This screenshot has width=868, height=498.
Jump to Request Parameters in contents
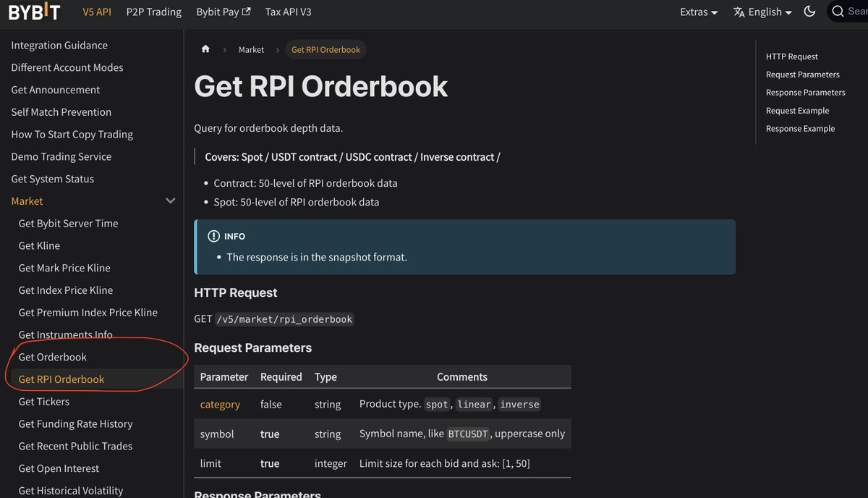(x=803, y=75)
